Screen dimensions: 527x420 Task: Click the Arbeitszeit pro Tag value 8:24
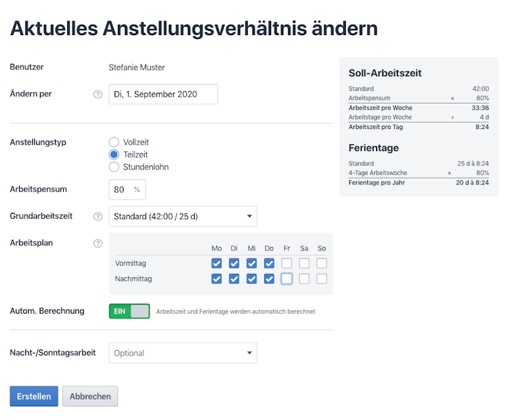point(482,127)
